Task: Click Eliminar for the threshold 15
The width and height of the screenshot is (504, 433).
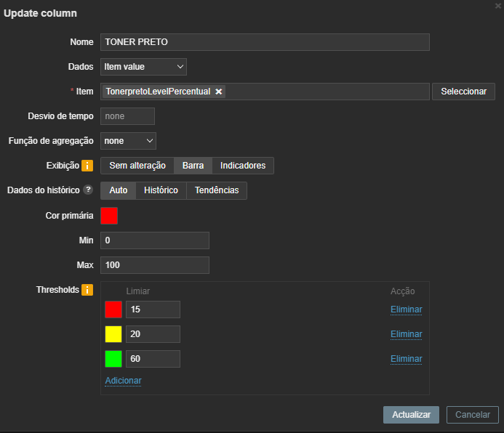Action: (406, 309)
